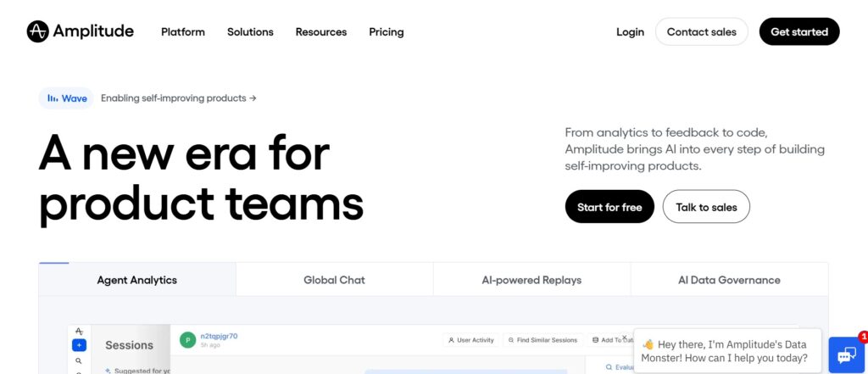Open the Solutions menu
The width and height of the screenshot is (868, 374).
pyautogui.click(x=250, y=32)
